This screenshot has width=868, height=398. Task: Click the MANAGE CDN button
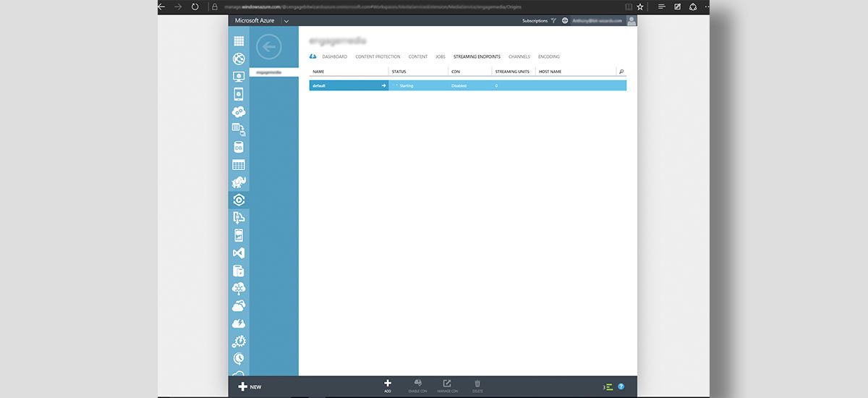447,386
